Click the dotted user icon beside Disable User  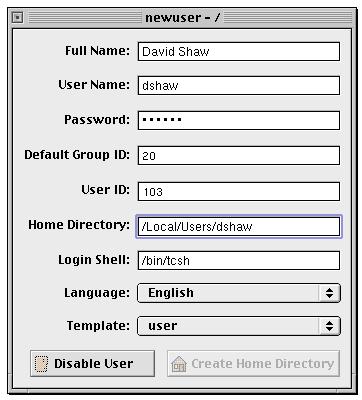41,364
